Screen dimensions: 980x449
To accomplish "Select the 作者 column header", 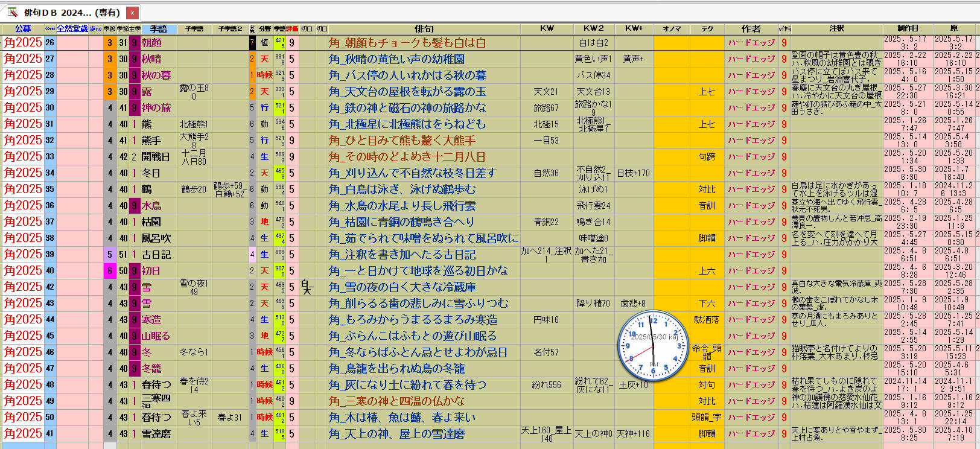I will tap(751, 28).
